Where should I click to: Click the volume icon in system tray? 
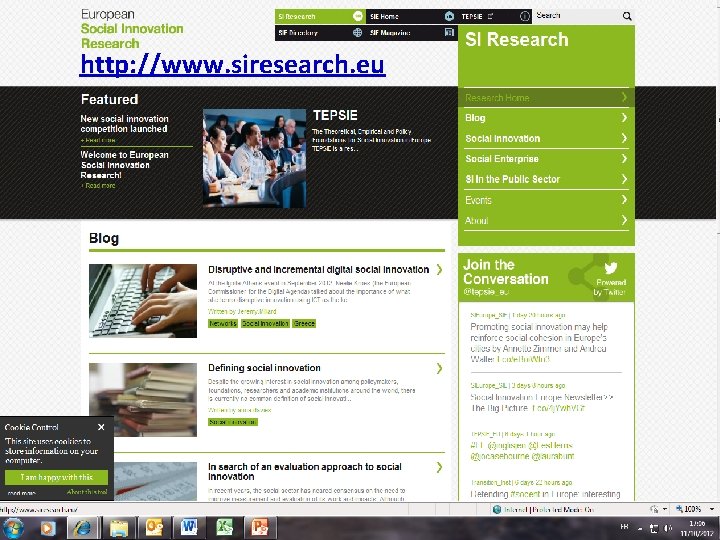point(669,528)
